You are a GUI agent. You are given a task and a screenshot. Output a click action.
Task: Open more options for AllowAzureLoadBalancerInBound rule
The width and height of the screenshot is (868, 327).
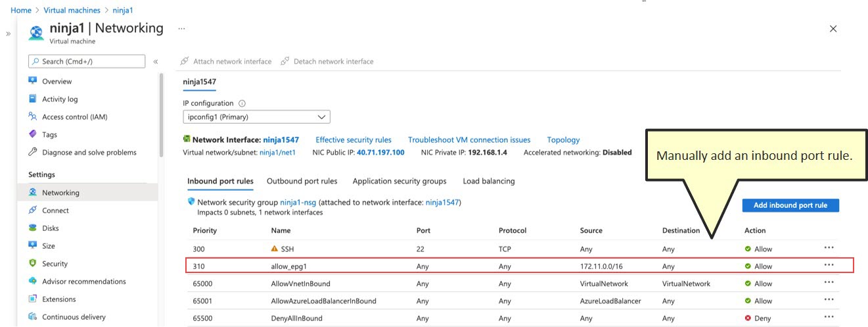(829, 300)
